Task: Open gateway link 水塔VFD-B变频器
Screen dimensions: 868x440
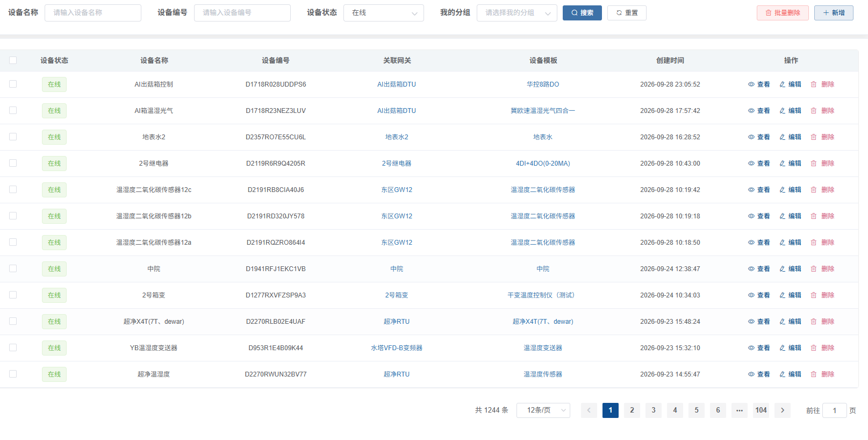Action: [397, 348]
